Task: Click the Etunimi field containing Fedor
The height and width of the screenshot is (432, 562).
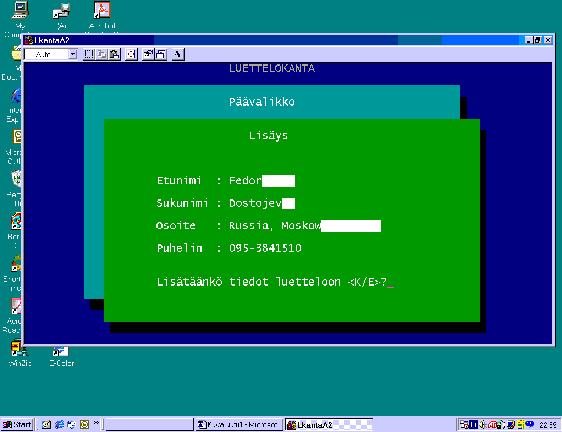Action: [x=262, y=180]
